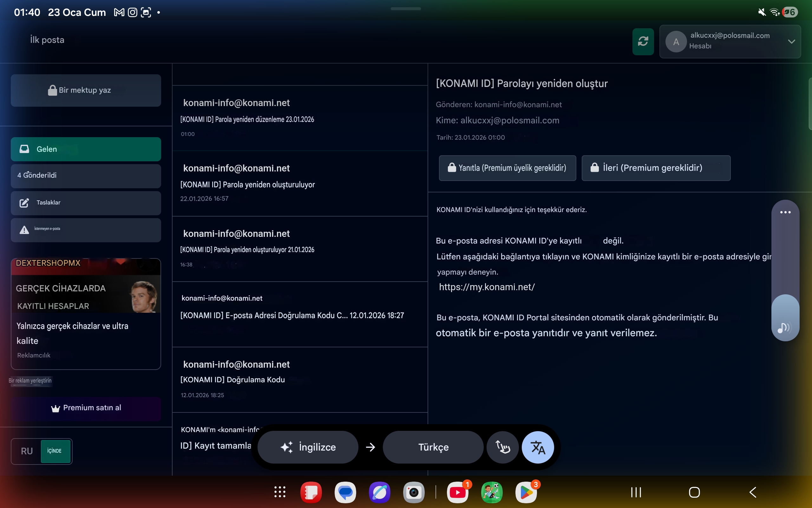Open email 'Parola yeniden oluşturuluyor 21.01.2026'

[300, 249]
